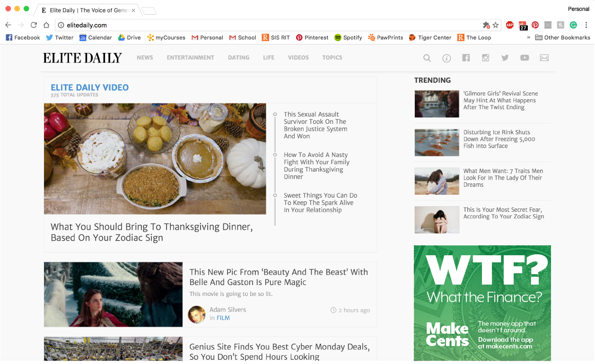Open the Pinterest extension icon in toolbar
The image size is (595, 364).
[x=535, y=25]
